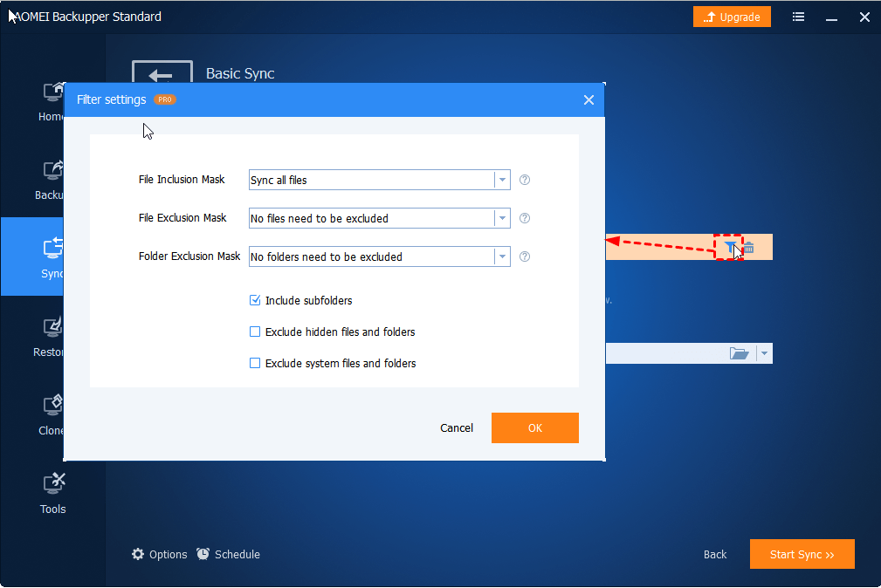Image resolution: width=881 pixels, height=588 pixels.
Task: Uncheck Include subfolders
Action: tap(255, 300)
